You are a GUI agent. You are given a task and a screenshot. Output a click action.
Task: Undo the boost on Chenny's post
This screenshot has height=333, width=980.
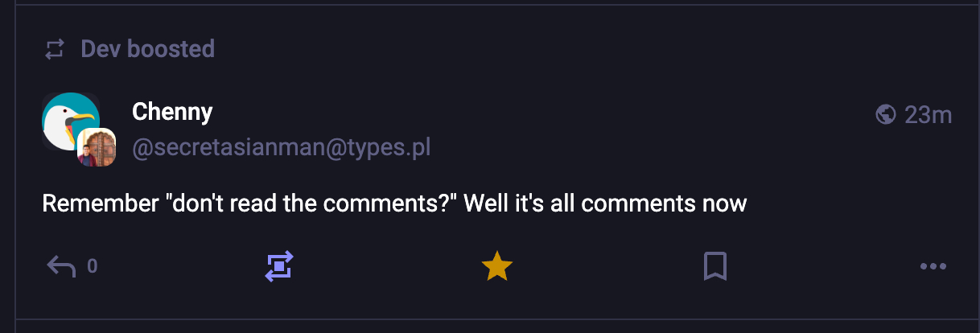click(x=279, y=265)
